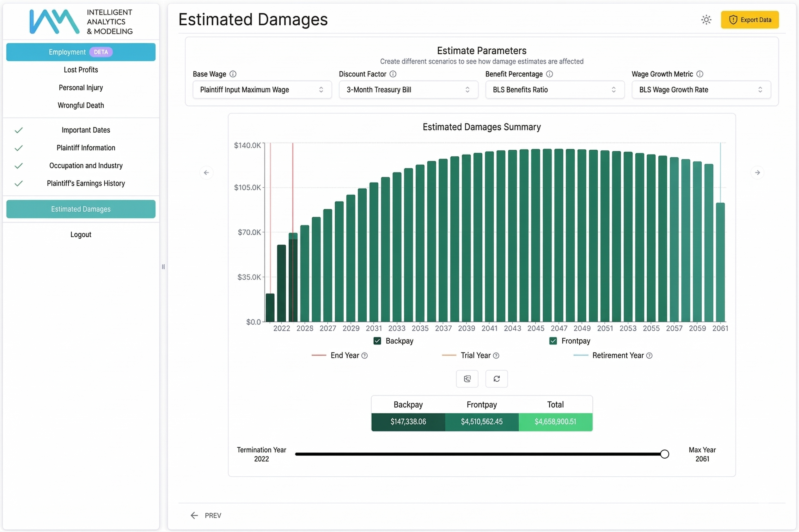Open the Benefit Percentage dropdown
The width and height of the screenshot is (799, 532).
pyautogui.click(x=555, y=90)
